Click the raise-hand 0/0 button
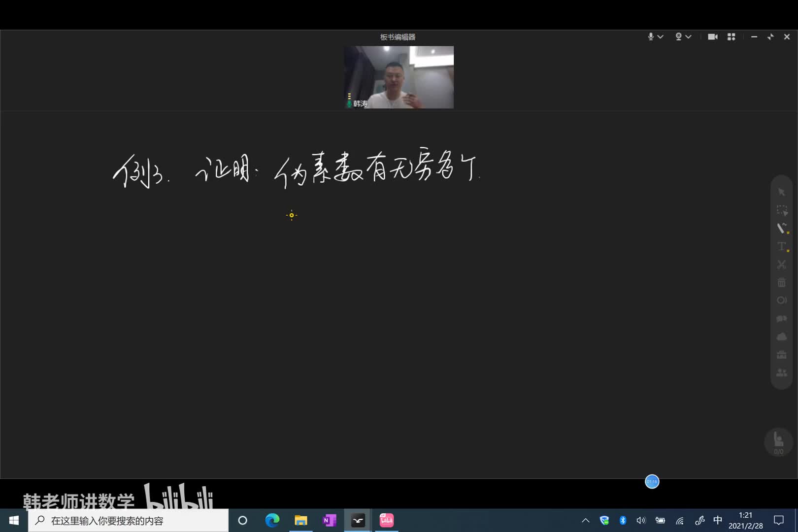 778,442
